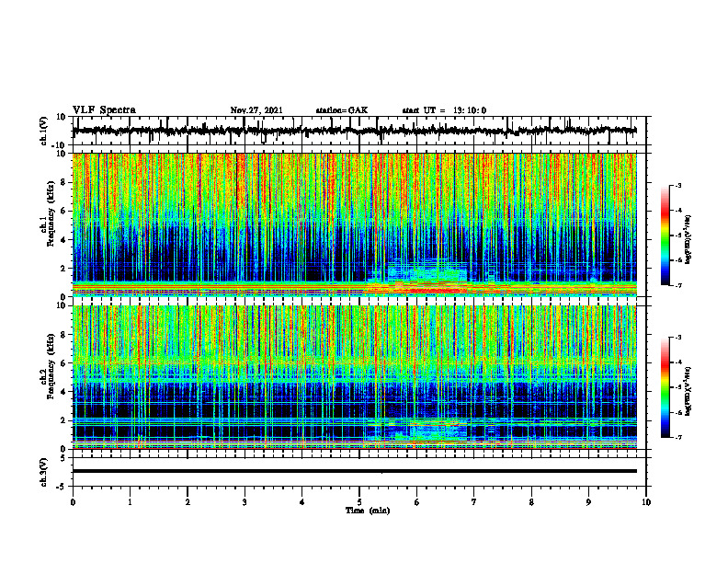
Task: Click the "-3" tick on ch.1 colorbar
Action: [678, 185]
